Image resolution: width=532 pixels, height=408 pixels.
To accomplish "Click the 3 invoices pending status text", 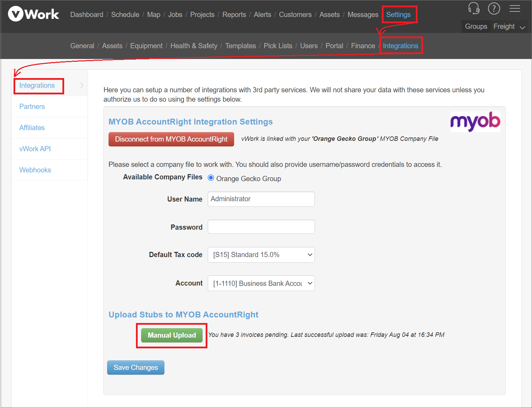I will (x=326, y=335).
